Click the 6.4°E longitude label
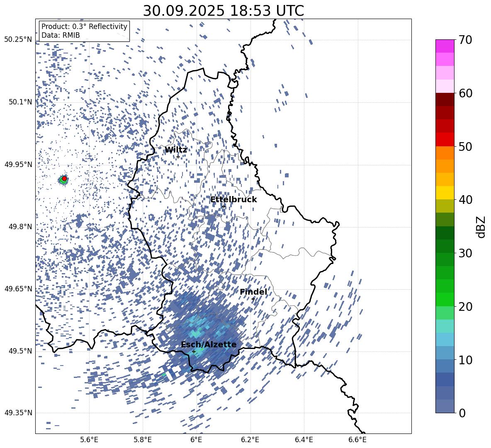 click(304, 440)
